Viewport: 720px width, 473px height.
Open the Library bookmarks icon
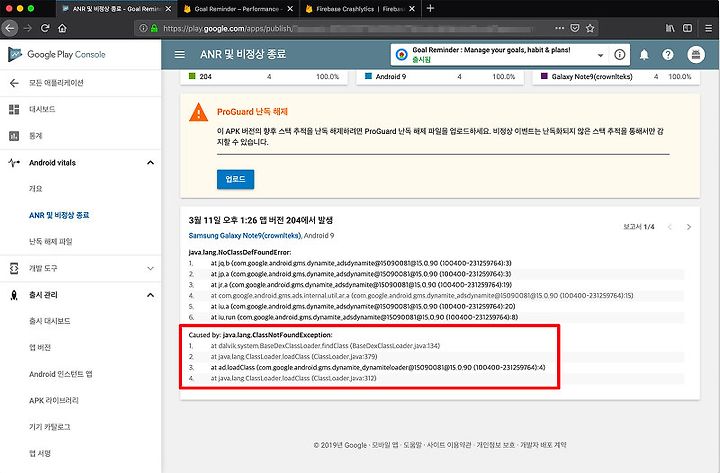670,28
